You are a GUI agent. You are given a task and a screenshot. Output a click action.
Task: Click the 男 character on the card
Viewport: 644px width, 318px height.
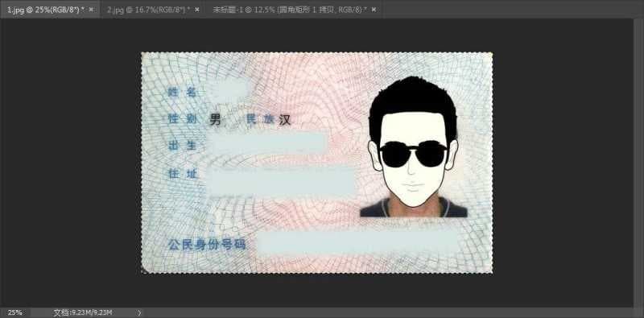tap(215, 120)
